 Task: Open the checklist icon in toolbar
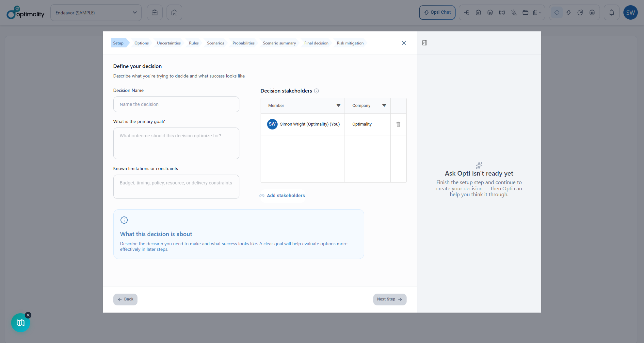[x=502, y=12]
